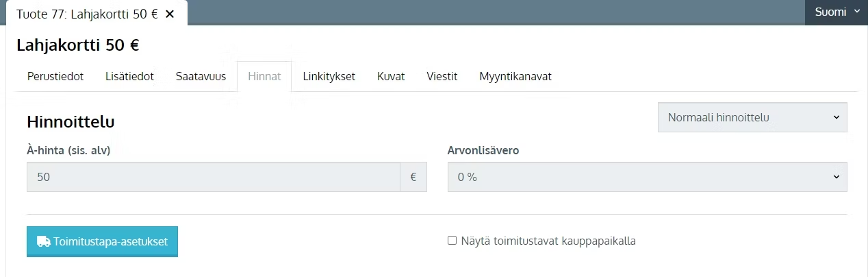The width and height of the screenshot is (868, 277).
Task: Click the Toimitustapa-asetukset button
Action: click(102, 241)
